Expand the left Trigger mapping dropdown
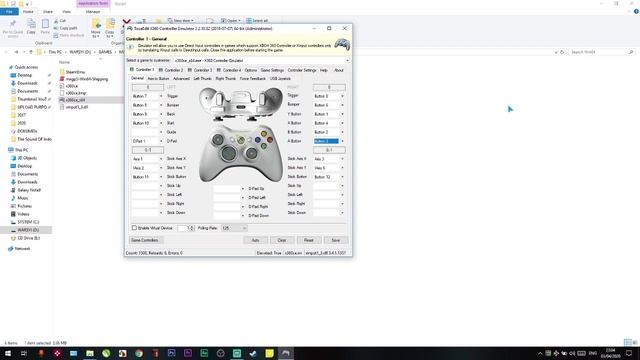Viewport: 640px width, 360px height. click(161, 96)
